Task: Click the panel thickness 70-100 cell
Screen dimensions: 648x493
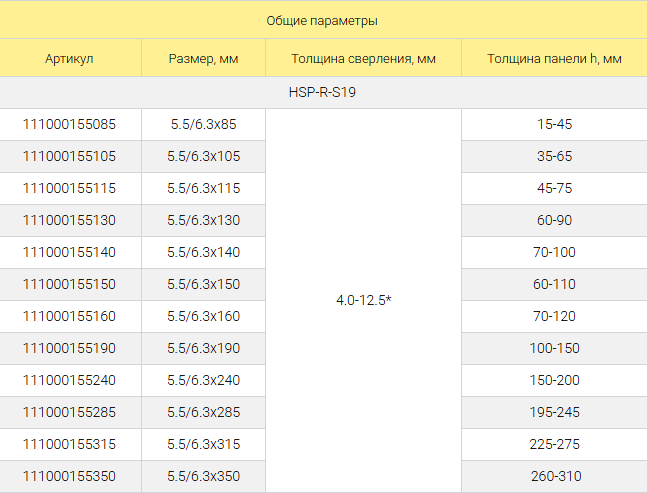Action: (554, 252)
